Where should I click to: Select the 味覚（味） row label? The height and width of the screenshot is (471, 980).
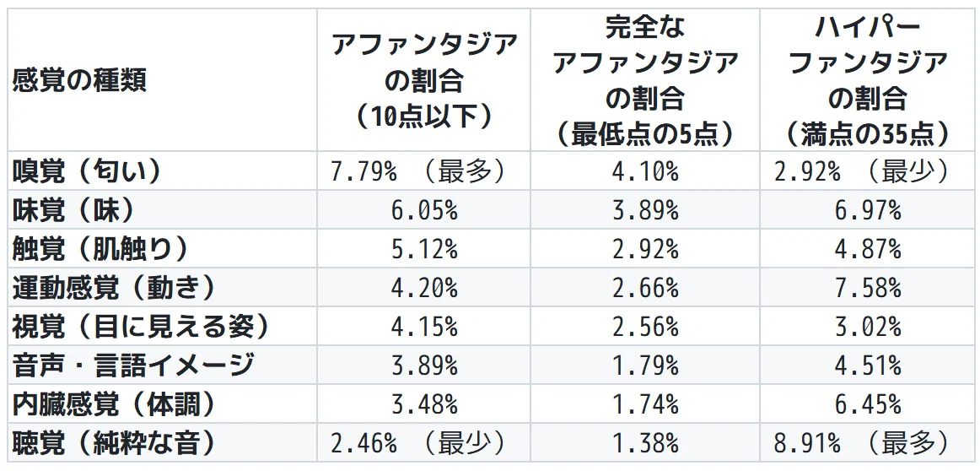click(162, 209)
